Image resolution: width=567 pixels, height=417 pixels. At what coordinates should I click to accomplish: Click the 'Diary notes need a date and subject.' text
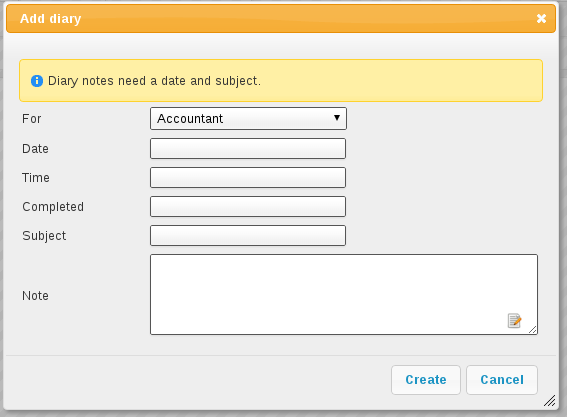[154, 81]
